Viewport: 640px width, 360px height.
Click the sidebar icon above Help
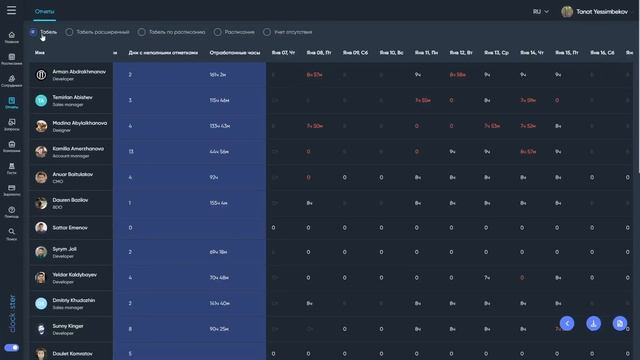pos(11,190)
